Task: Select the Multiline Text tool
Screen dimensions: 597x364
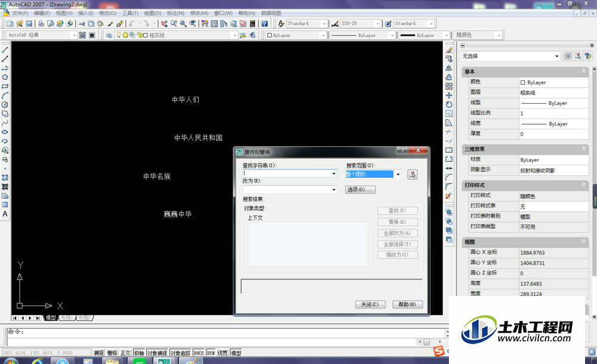Action: click(x=5, y=214)
